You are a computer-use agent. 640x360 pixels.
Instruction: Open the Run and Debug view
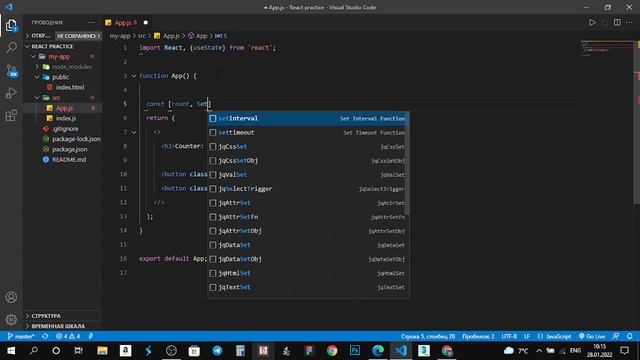click(11, 93)
